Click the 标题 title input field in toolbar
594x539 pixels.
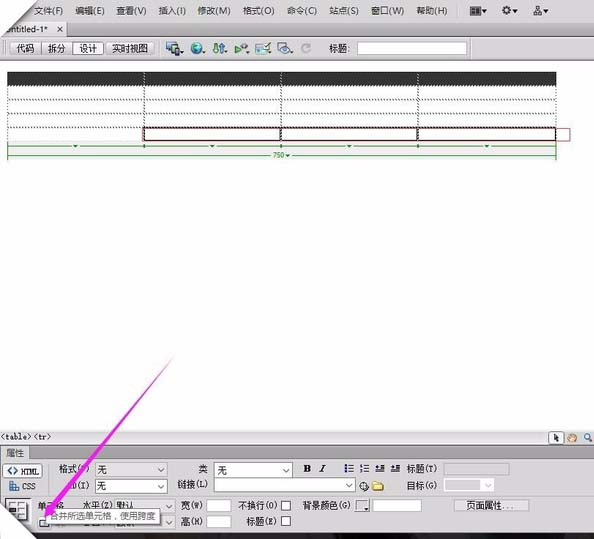click(412, 48)
